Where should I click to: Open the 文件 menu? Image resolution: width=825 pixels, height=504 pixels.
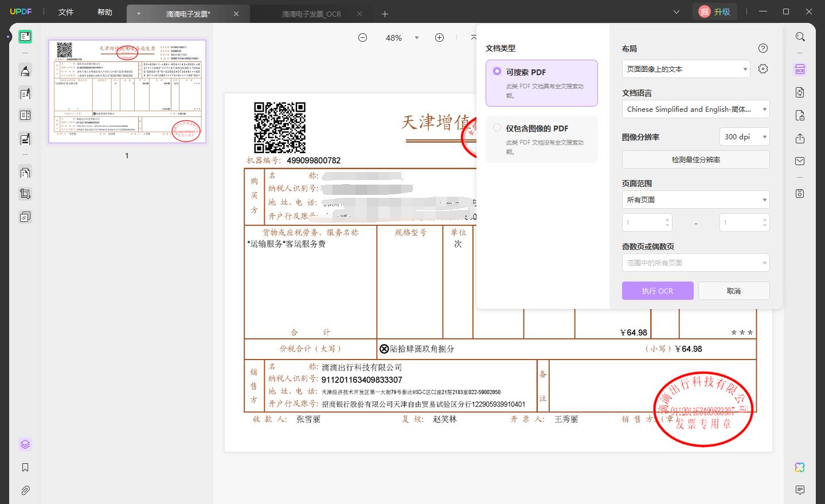click(x=66, y=12)
